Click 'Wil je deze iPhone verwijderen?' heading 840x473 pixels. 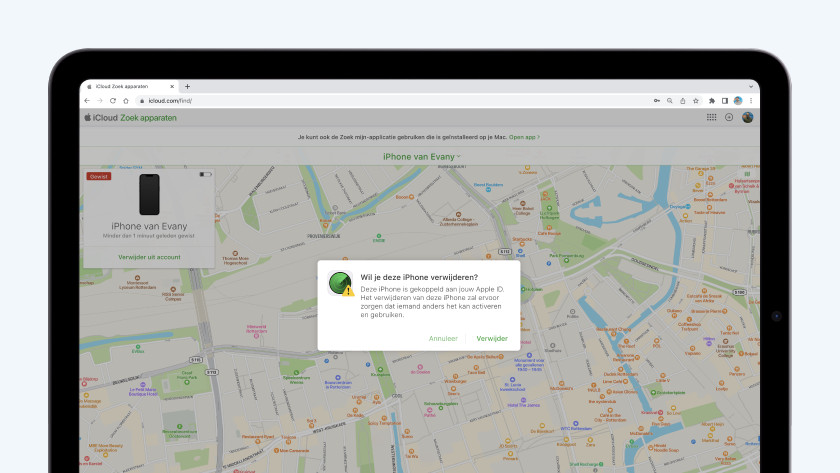pos(419,277)
